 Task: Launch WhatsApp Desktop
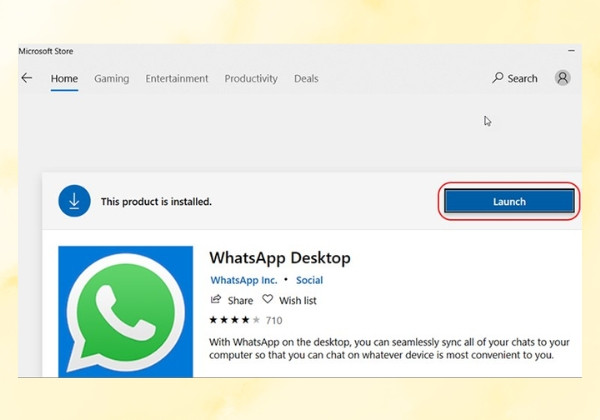pyautogui.click(x=509, y=201)
